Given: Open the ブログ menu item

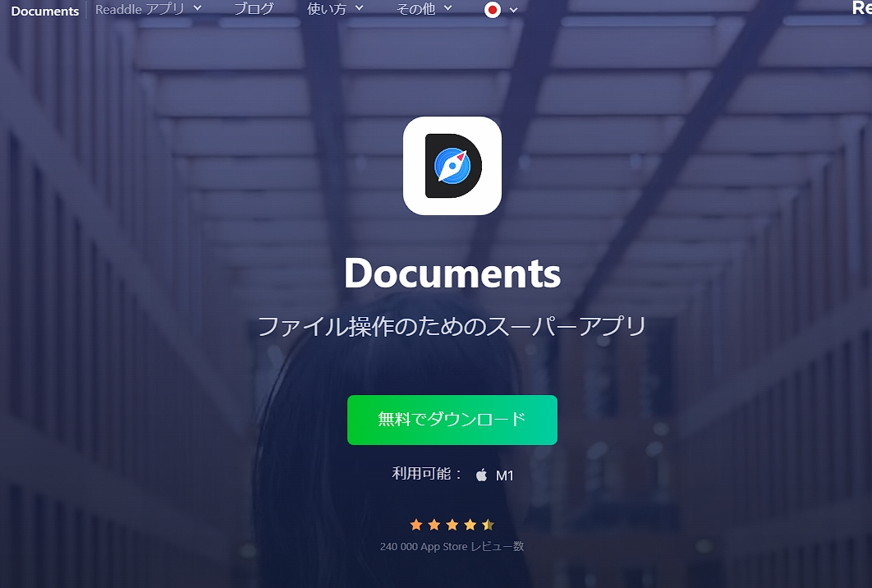Looking at the screenshot, I should pyautogui.click(x=254, y=9).
